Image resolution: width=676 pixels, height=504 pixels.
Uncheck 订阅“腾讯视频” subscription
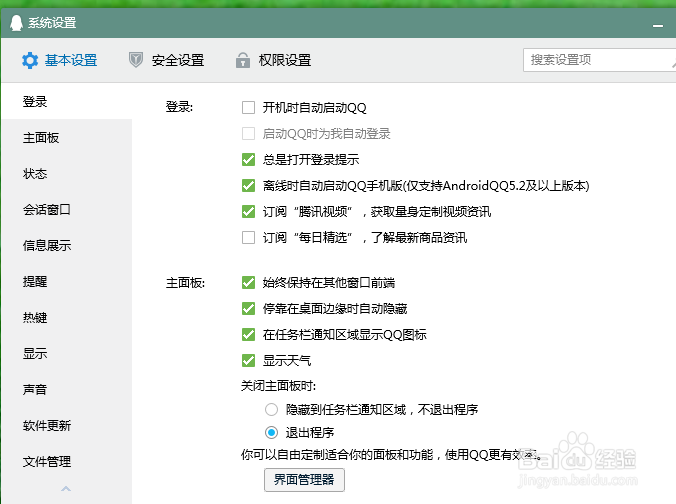[x=248, y=211]
